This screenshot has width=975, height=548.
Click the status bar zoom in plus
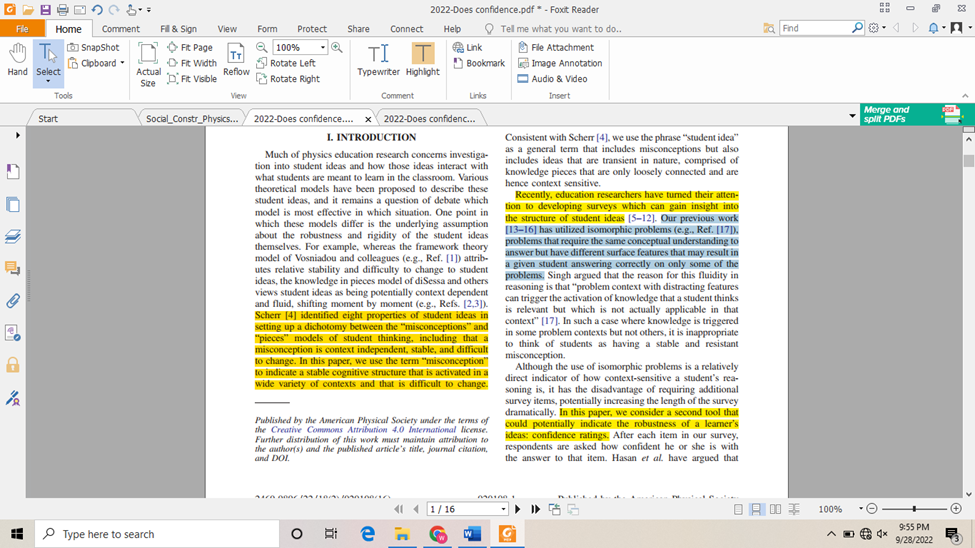pos(956,509)
